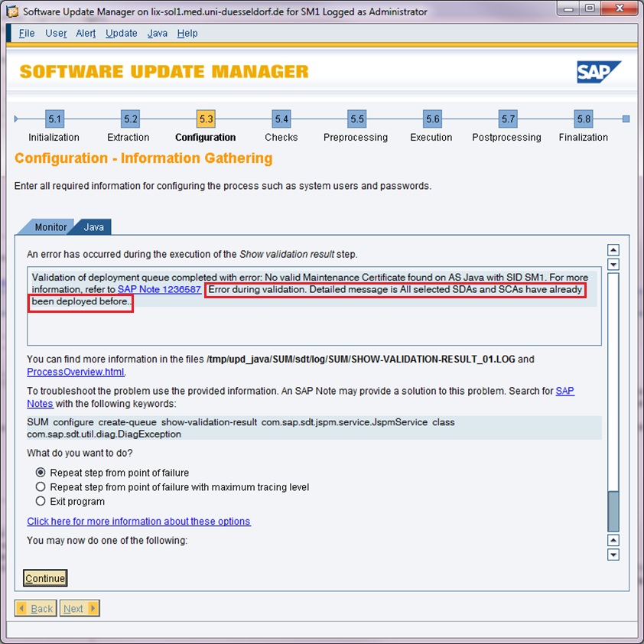Click the upper scroll-down arrow below it

coord(613,265)
